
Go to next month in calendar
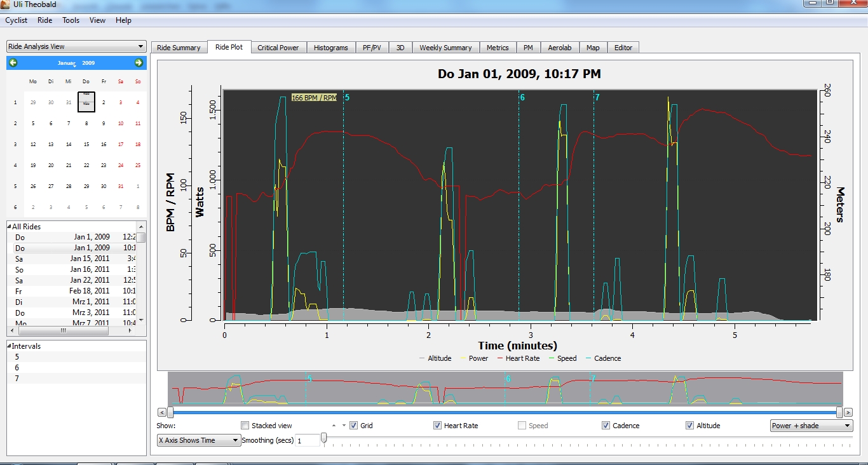coord(139,62)
